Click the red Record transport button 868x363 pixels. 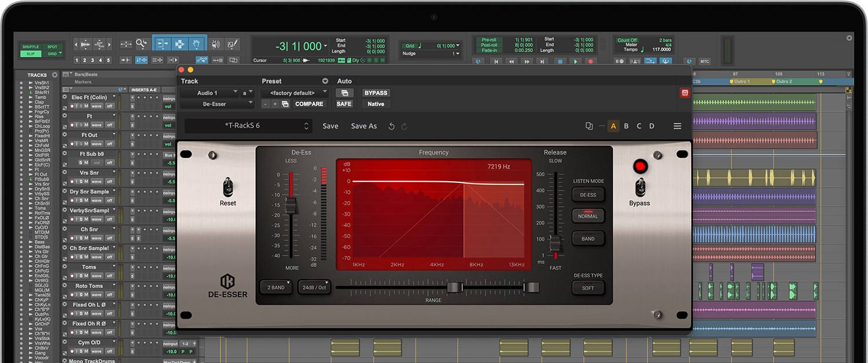click(x=590, y=61)
